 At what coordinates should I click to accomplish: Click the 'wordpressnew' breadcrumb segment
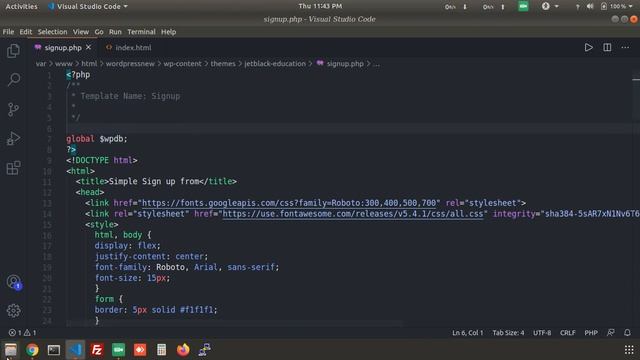click(130, 64)
